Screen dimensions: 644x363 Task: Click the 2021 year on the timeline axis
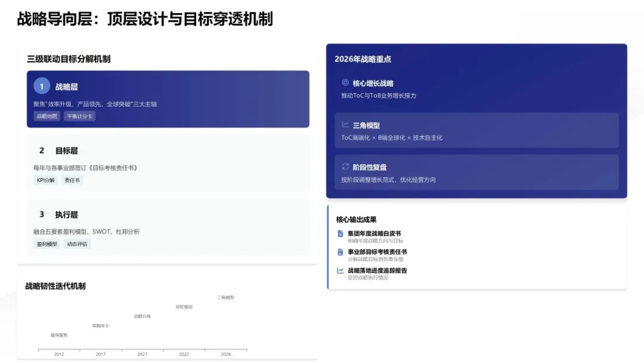point(142,354)
